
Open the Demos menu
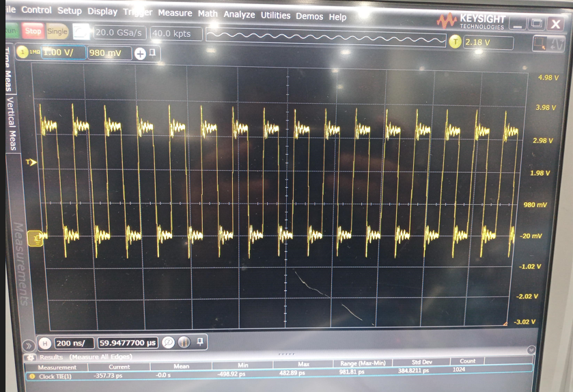pos(309,16)
